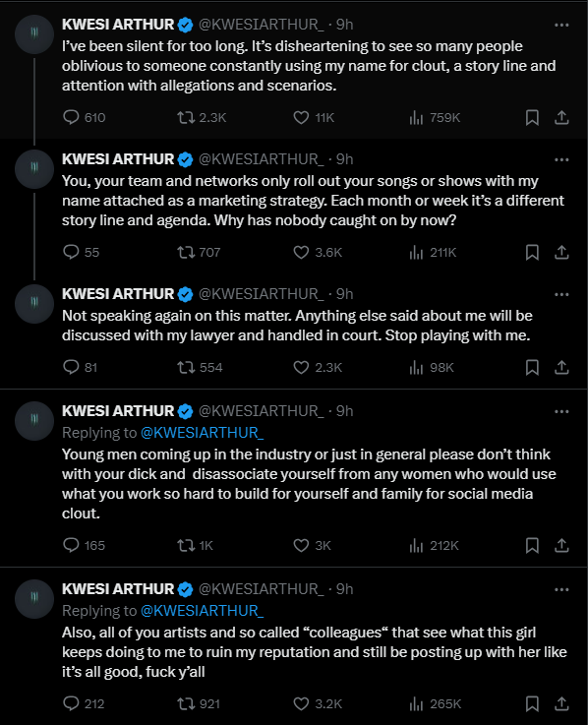The height and width of the screenshot is (725, 588).
Task: Open the 9h timestamp of the second tweet
Action: pyautogui.click(x=344, y=159)
